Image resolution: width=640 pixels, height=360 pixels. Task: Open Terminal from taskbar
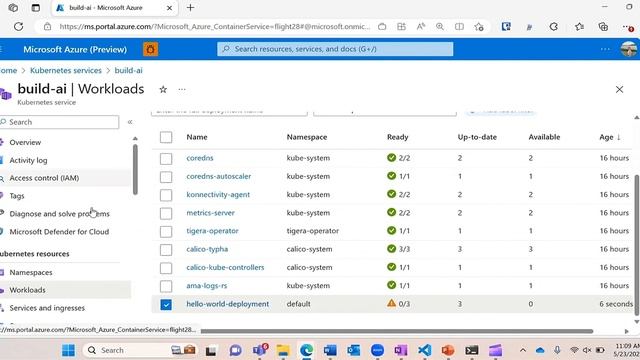[x=471, y=350]
